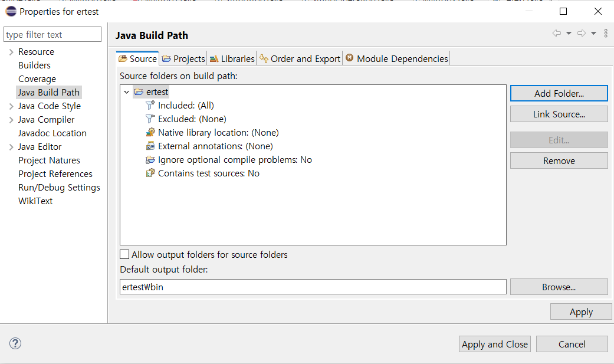Open the help question mark icon
614x364 pixels.
pos(15,343)
